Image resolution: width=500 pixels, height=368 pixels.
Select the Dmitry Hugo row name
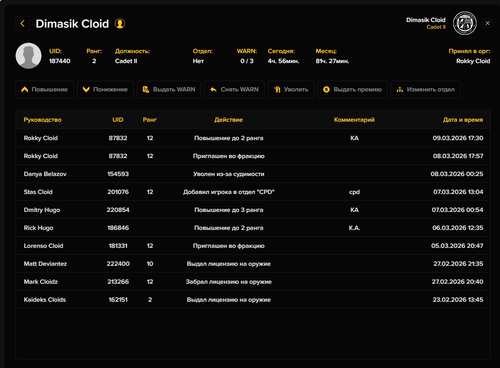[42, 210]
